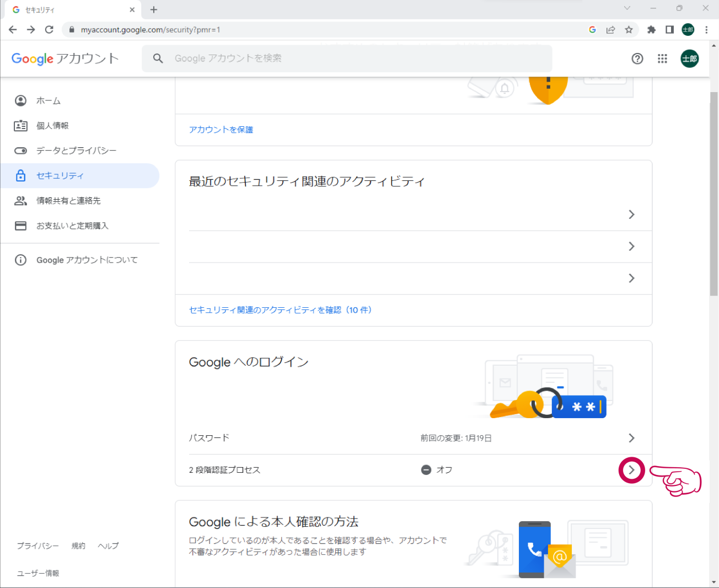Select セキュリティ in the sidebar

(80, 175)
